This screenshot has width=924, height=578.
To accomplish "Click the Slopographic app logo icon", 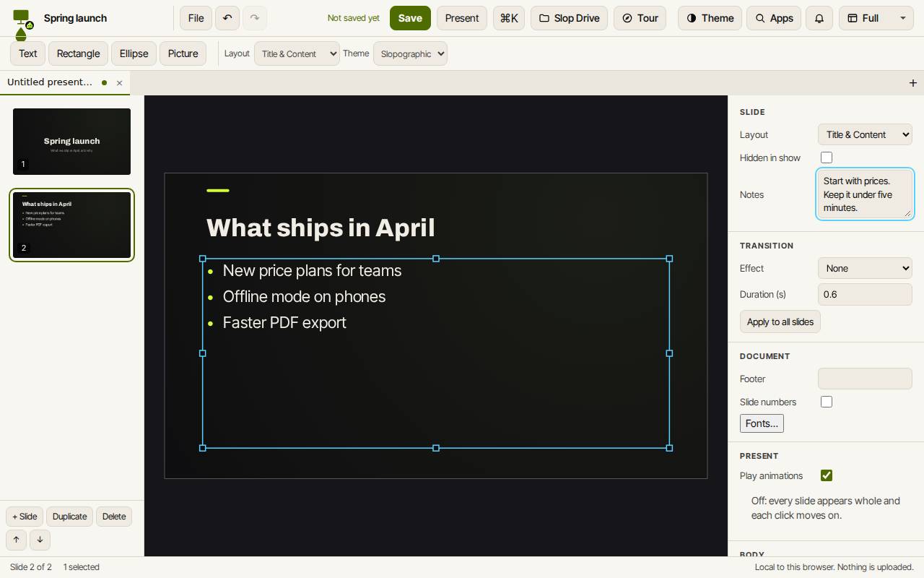I will point(23,23).
